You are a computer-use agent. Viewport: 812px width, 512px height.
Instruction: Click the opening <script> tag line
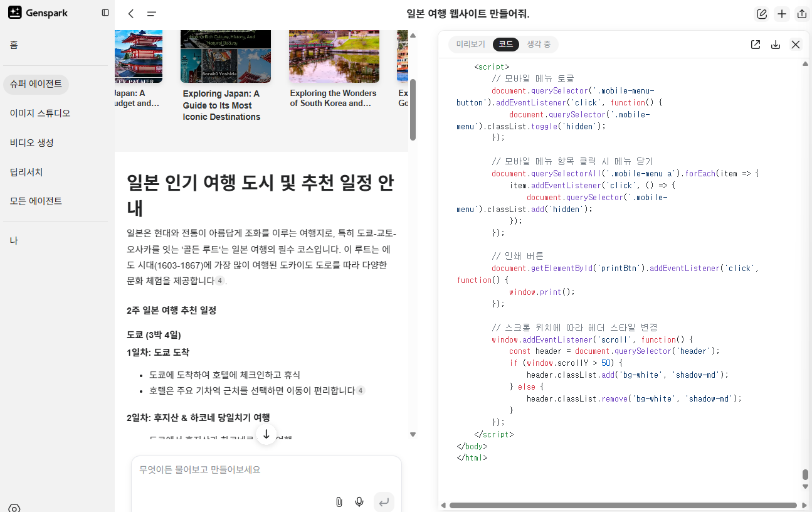[x=492, y=67]
